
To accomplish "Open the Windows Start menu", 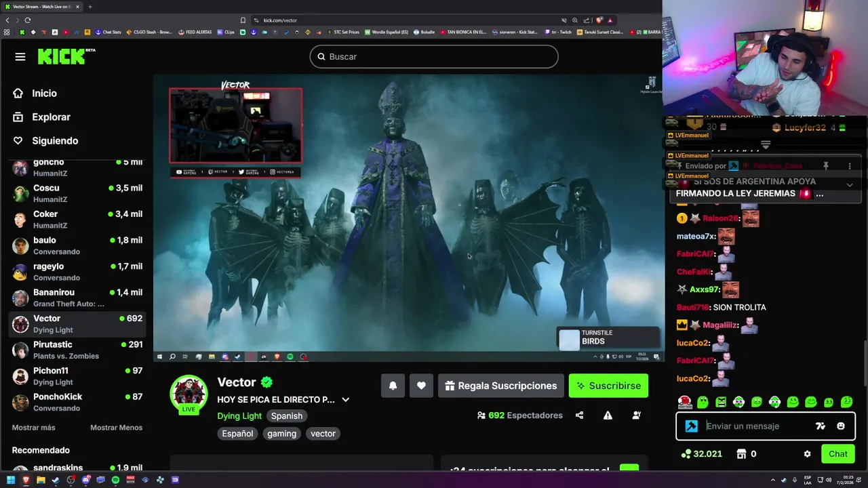I will (x=10, y=480).
